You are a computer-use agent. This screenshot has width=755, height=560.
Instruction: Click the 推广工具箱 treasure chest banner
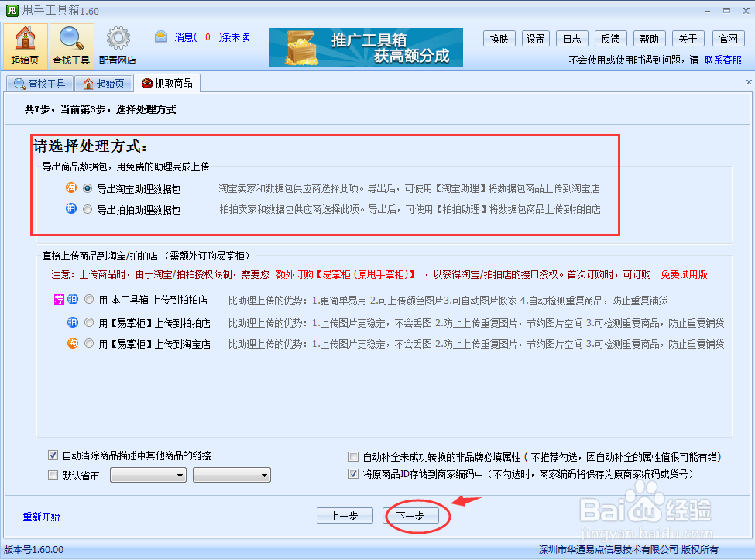tap(365, 46)
